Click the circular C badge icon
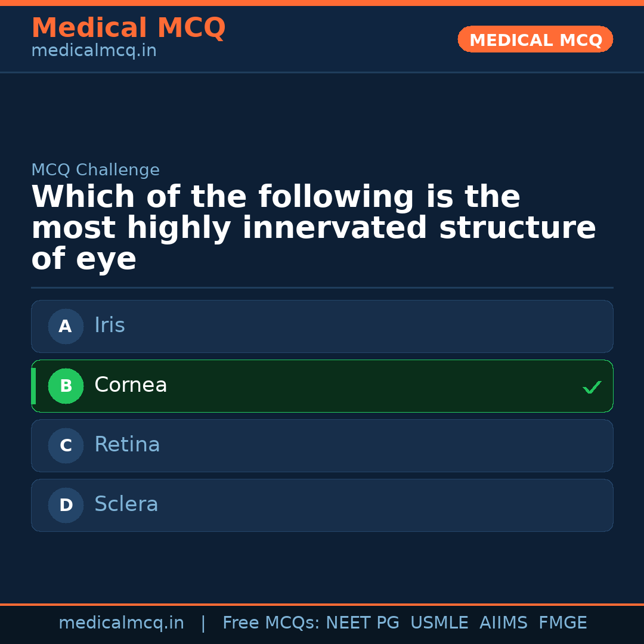 click(66, 445)
